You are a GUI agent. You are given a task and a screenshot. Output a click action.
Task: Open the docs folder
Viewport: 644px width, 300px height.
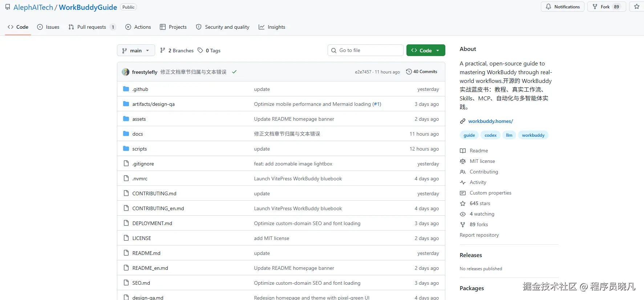[138, 134]
